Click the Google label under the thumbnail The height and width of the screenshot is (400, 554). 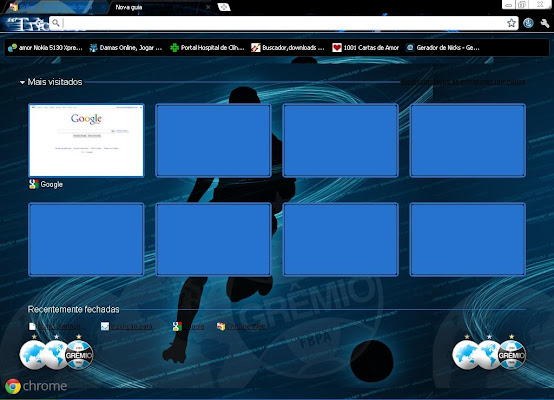coord(52,184)
